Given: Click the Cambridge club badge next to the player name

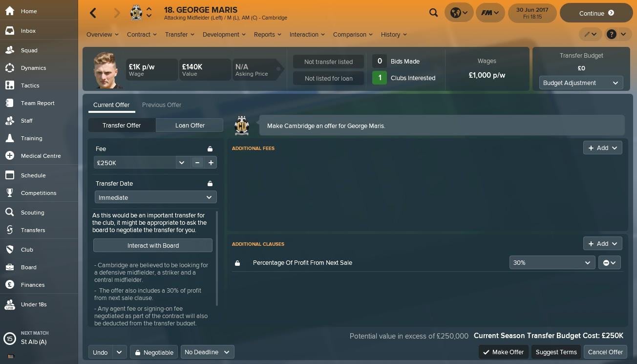Looking at the screenshot, I should coord(136,13).
